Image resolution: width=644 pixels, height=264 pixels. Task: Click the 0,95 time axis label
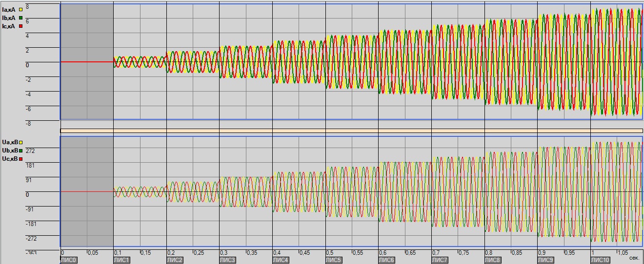coord(570,253)
